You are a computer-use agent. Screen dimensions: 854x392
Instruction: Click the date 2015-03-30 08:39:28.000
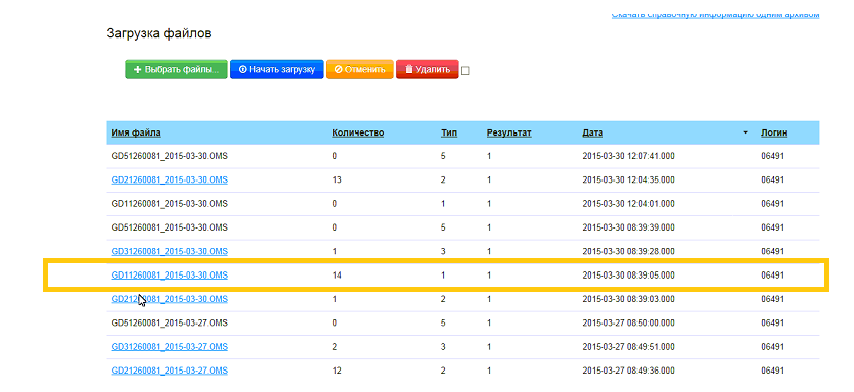(629, 252)
